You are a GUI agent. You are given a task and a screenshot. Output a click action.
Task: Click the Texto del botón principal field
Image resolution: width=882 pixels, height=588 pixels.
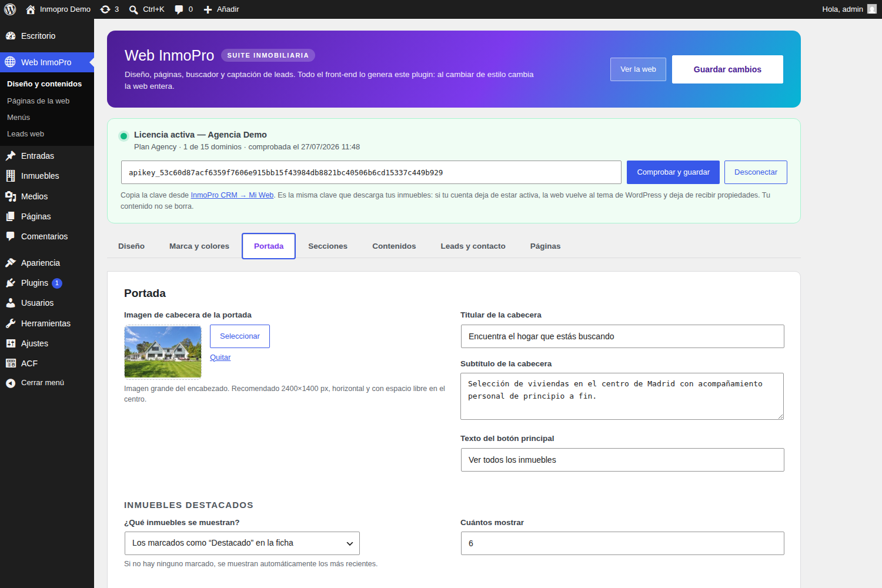coord(623,460)
